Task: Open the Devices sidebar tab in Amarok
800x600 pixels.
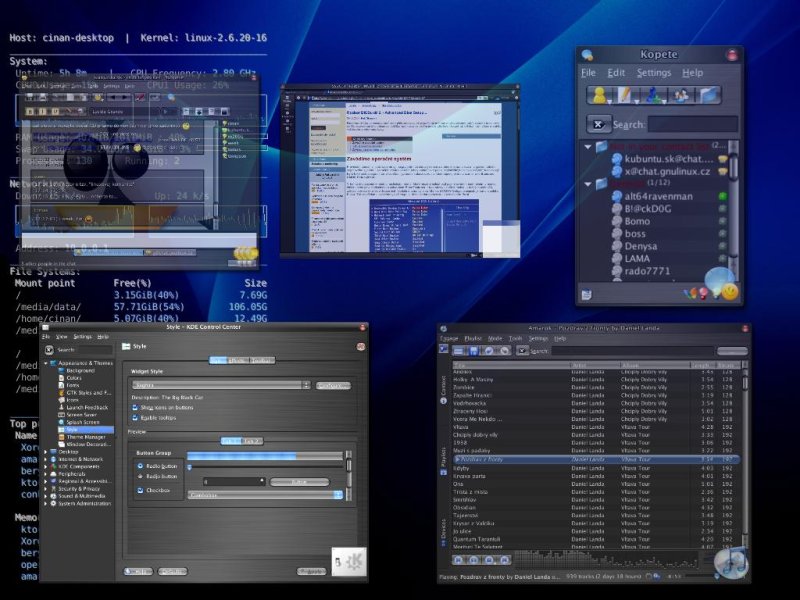Action: [x=443, y=533]
